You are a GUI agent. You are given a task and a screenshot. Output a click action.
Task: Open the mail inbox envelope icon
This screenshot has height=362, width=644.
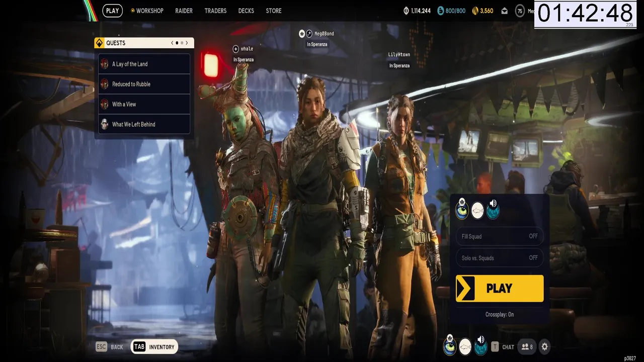pyautogui.click(x=504, y=11)
